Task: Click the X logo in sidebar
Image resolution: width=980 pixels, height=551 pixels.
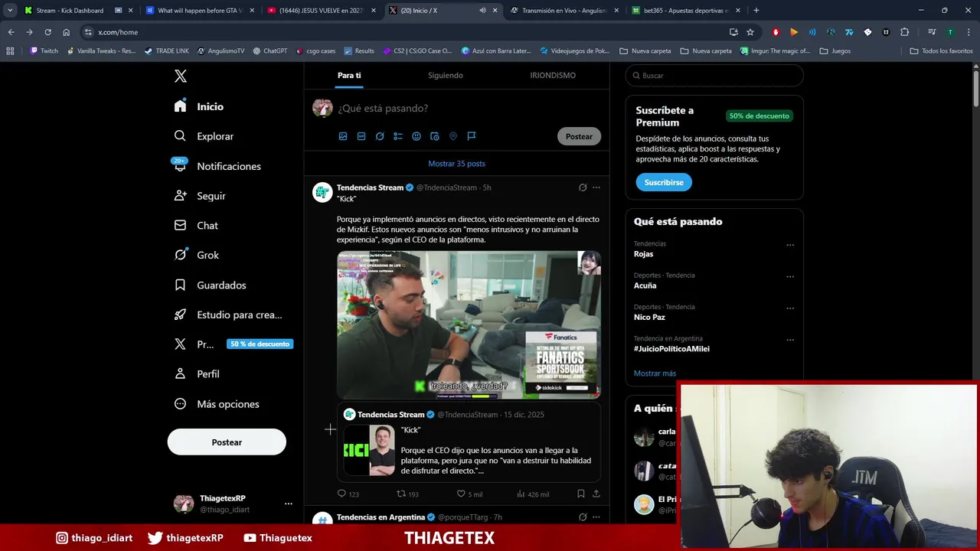Action: pos(180,76)
